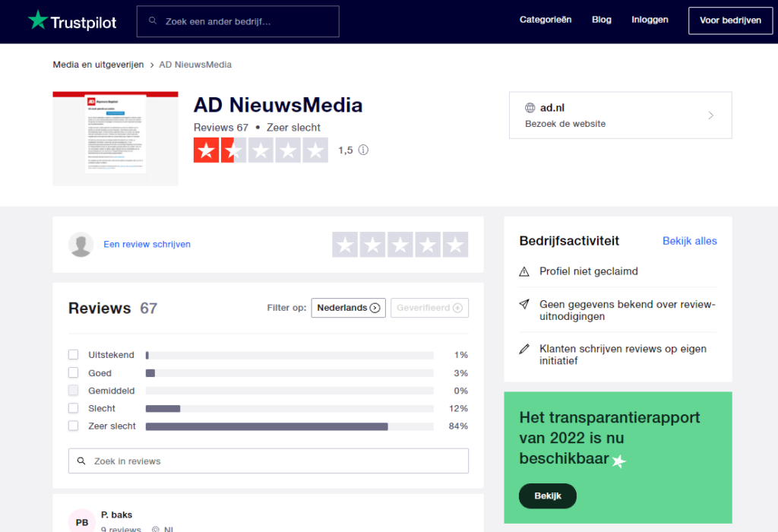
Task: Click the search magnifier in the header bar
Action: (x=153, y=21)
